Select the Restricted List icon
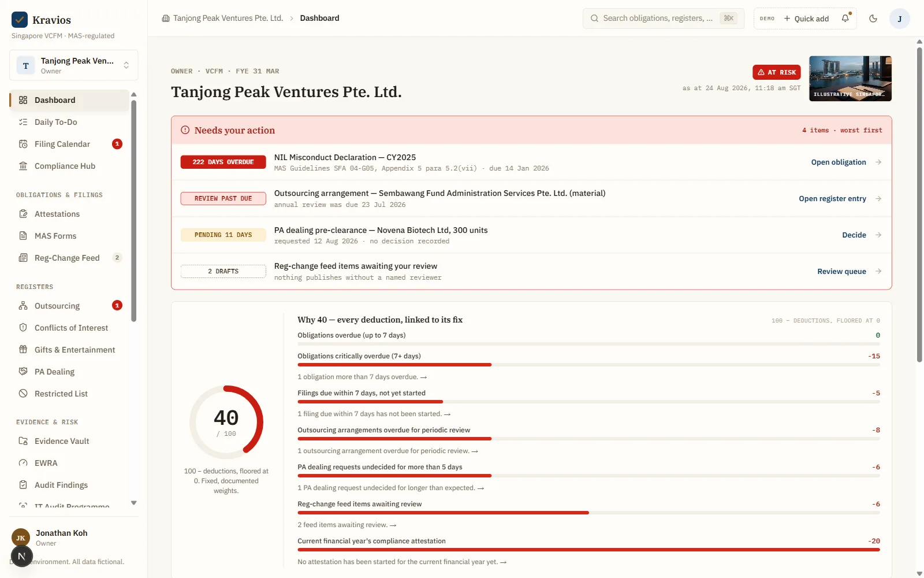 23,394
